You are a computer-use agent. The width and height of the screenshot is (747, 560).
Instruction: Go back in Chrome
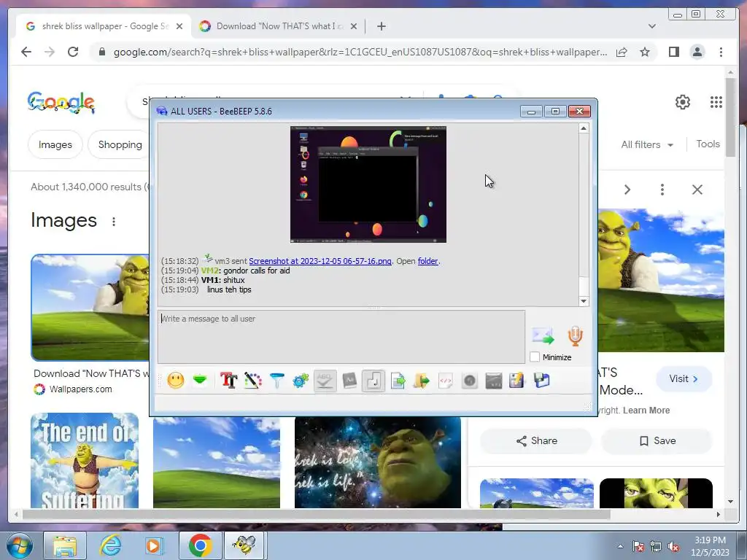click(x=26, y=52)
